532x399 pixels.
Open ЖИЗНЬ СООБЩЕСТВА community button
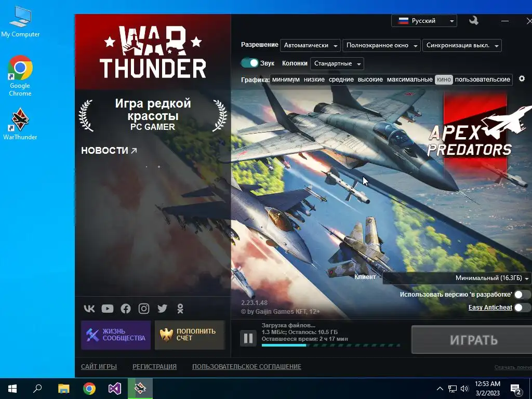[116, 335]
